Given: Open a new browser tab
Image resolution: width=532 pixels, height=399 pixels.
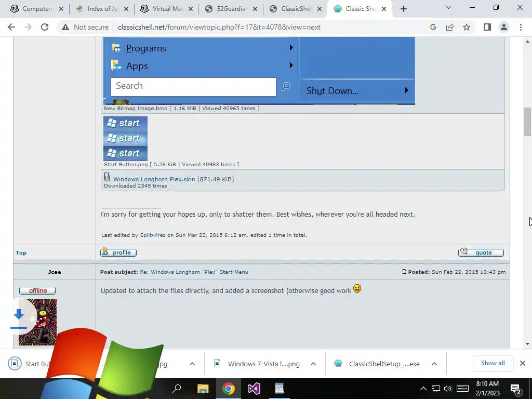Looking at the screenshot, I should [403, 9].
